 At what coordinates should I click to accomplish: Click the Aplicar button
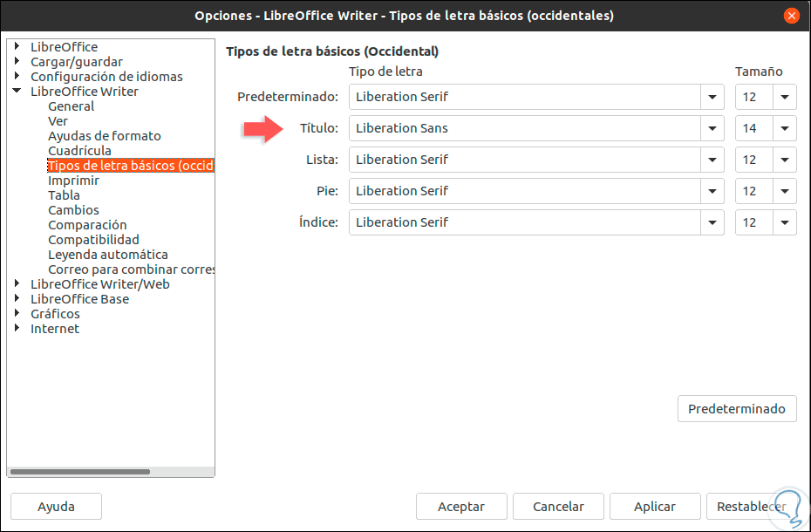coord(655,506)
